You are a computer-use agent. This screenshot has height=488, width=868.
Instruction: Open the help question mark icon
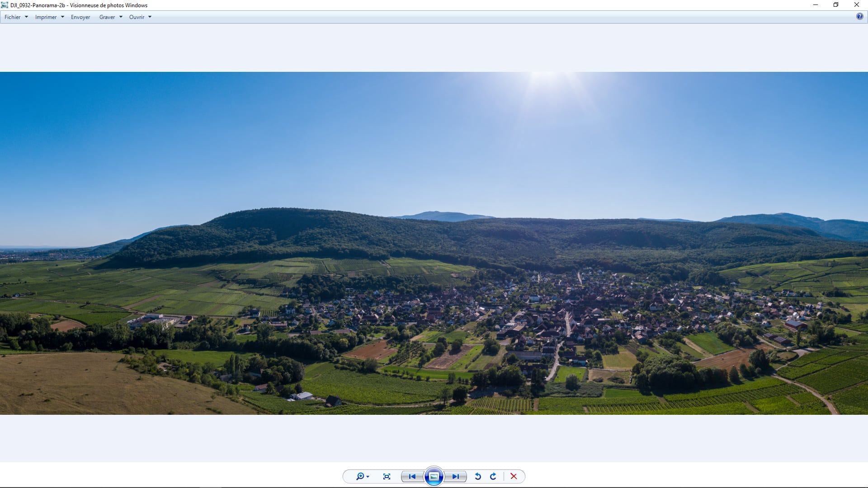(859, 17)
